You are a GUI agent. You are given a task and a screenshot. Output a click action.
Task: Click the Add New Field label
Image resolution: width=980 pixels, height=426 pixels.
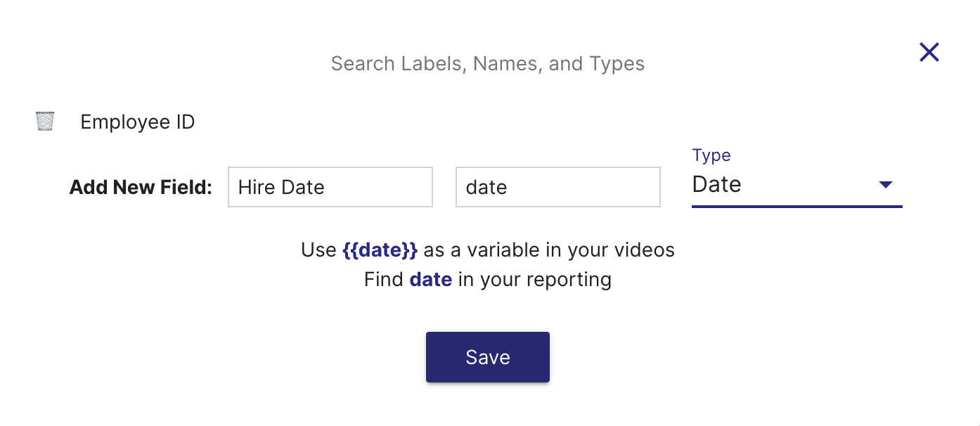coord(141,188)
